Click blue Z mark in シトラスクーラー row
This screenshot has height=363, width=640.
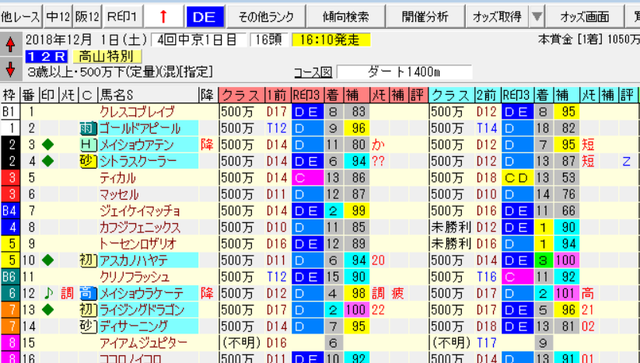627,161
